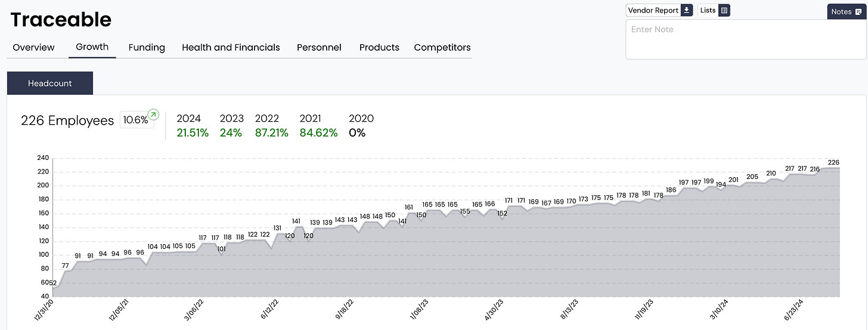Screen dimensions: 868x330
Task: Click the 6/23/24 date on x-axis
Action: click(x=795, y=311)
